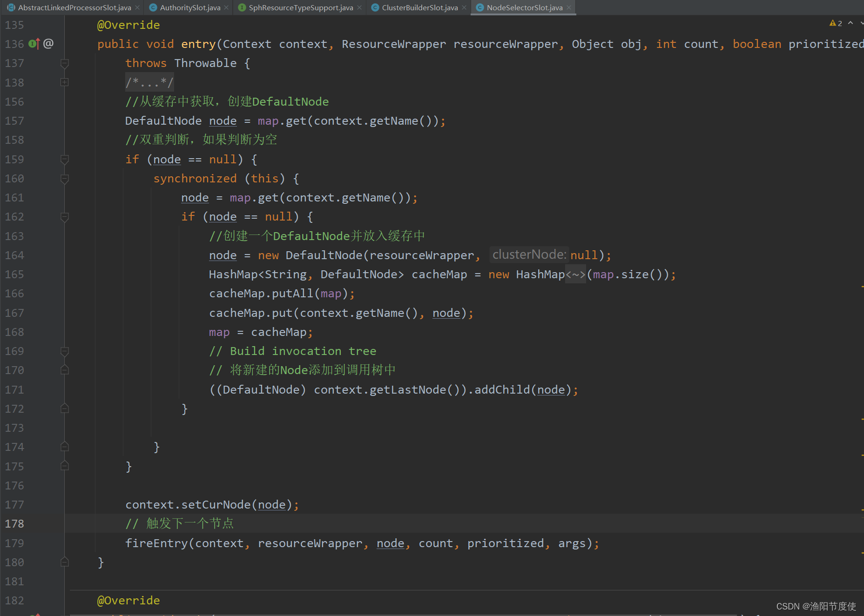Image resolution: width=864 pixels, height=616 pixels.
Task: Click the fold end marker at line 174
Action: [65, 447]
